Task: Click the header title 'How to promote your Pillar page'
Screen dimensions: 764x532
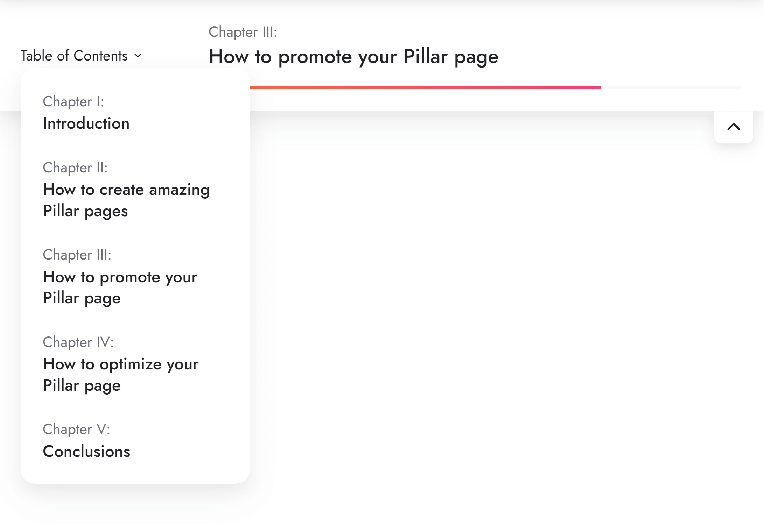Action: (353, 56)
